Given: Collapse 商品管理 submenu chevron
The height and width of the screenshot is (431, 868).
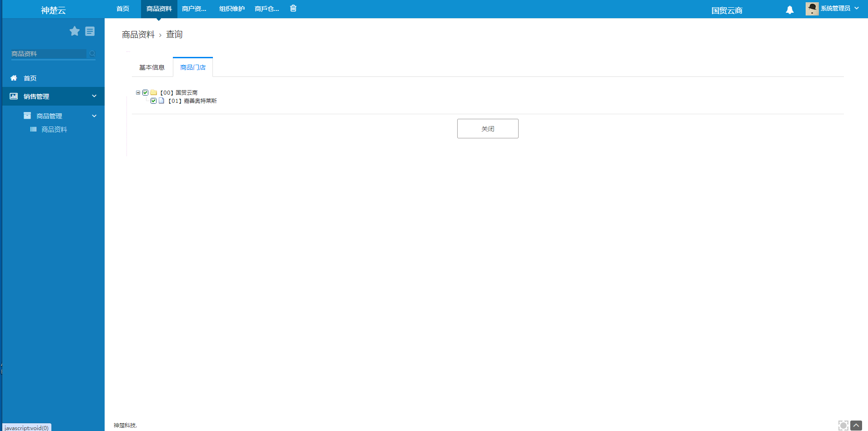Looking at the screenshot, I should click(x=94, y=116).
